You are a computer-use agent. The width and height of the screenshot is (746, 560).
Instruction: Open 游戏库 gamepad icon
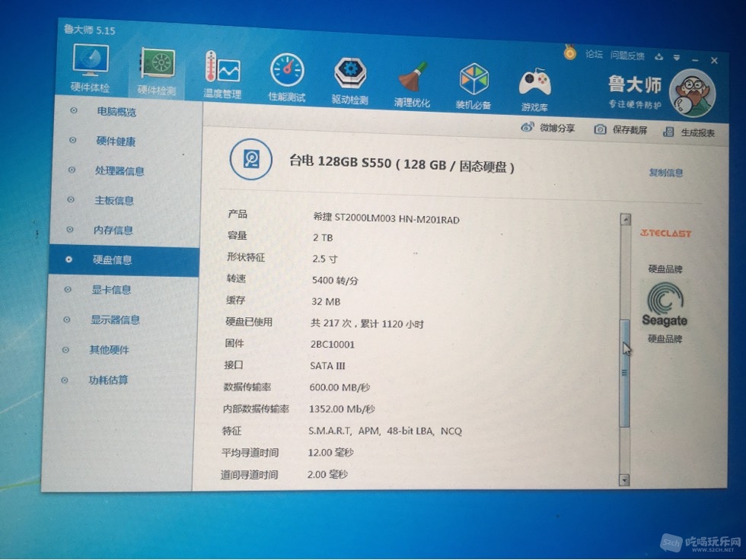[x=534, y=89]
